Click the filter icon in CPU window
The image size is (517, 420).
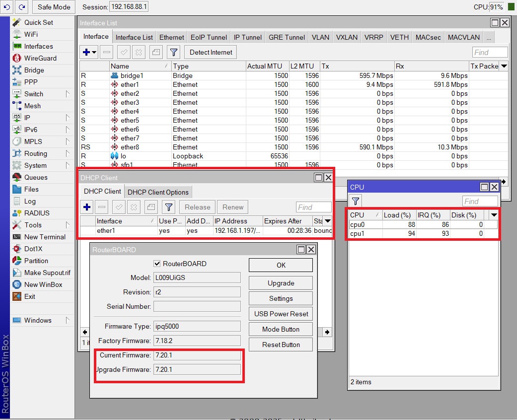tap(356, 201)
